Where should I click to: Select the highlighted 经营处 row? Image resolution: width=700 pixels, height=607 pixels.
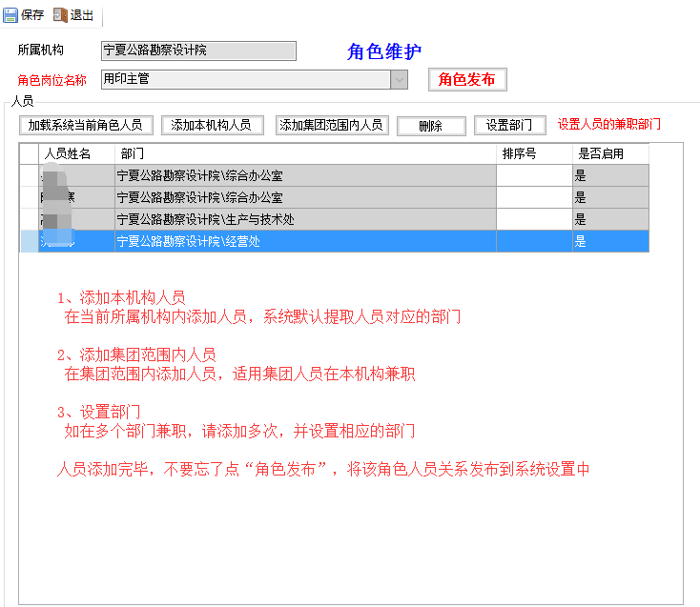point(305,242)
